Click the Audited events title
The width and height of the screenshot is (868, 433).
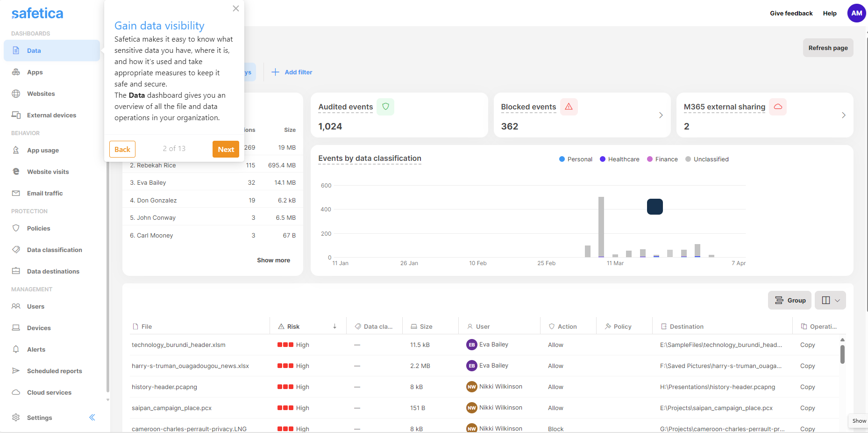pyautogui.click(x=346, y=107)
